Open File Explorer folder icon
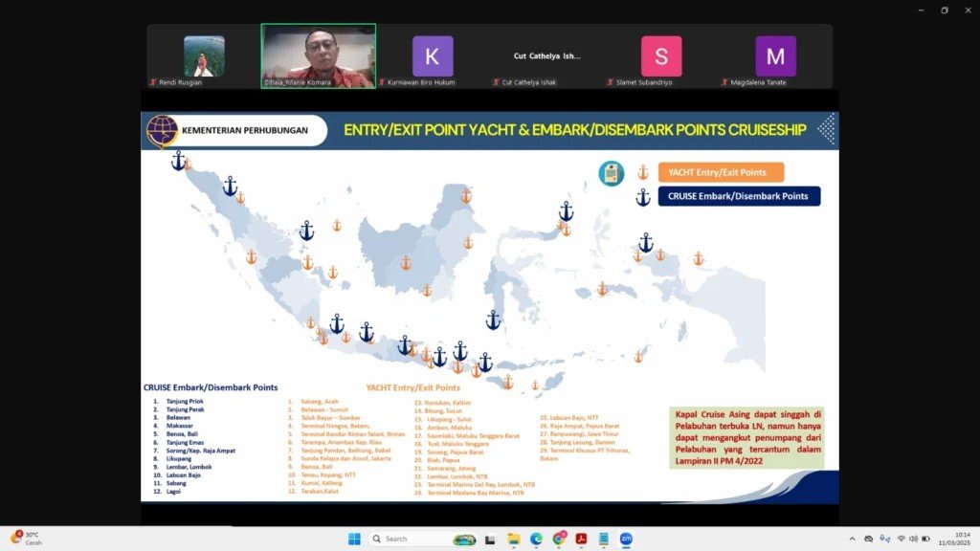The width and height of the screenshot is (980, 551). [x=513, y=539]
